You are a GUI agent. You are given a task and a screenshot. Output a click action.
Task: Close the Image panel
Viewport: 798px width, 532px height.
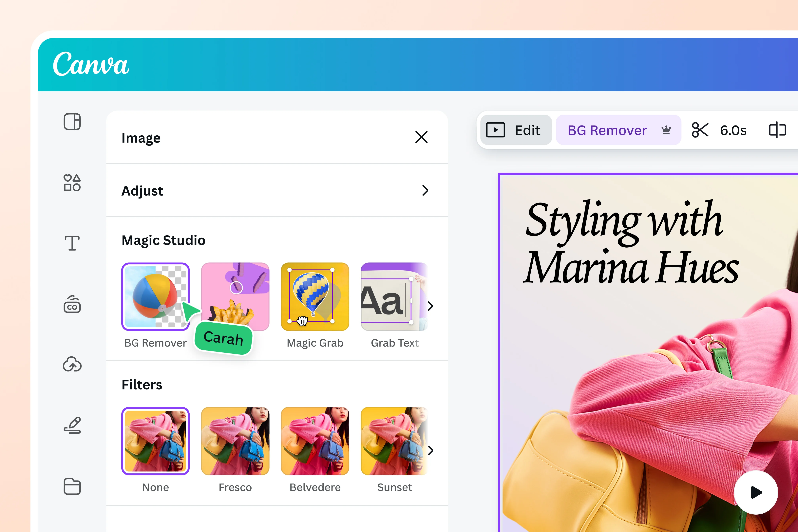(x=421, y=137)
